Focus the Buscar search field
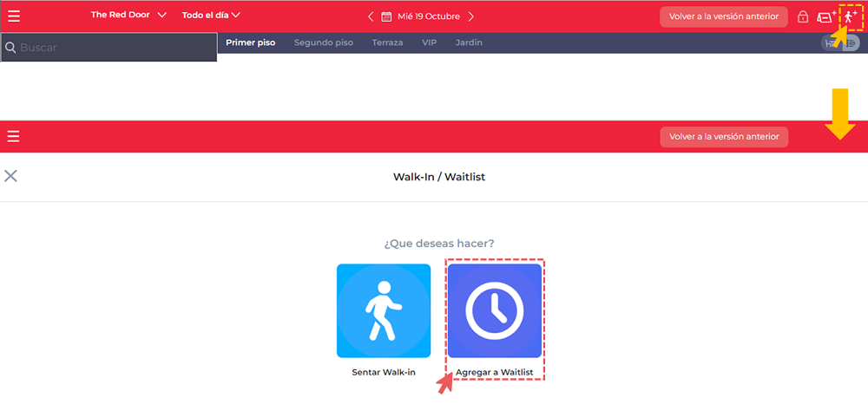Image resolution: width=868 pixels, height=404 pixels. click(x=108, y=47)
